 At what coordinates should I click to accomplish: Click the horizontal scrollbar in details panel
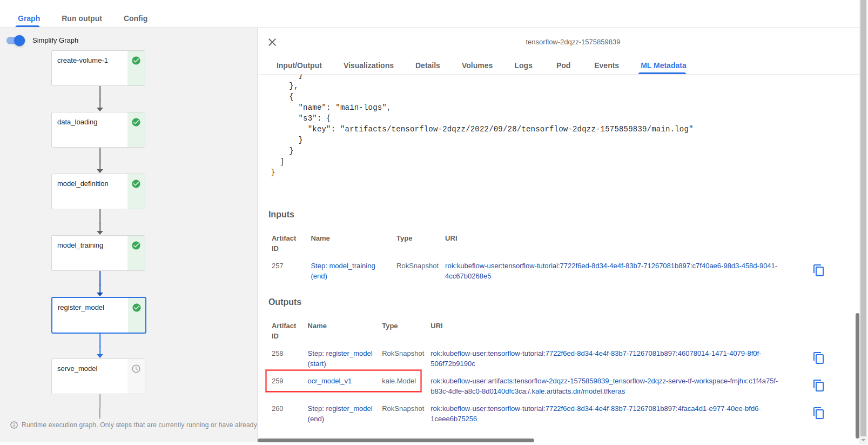click(x=396, y=440)
